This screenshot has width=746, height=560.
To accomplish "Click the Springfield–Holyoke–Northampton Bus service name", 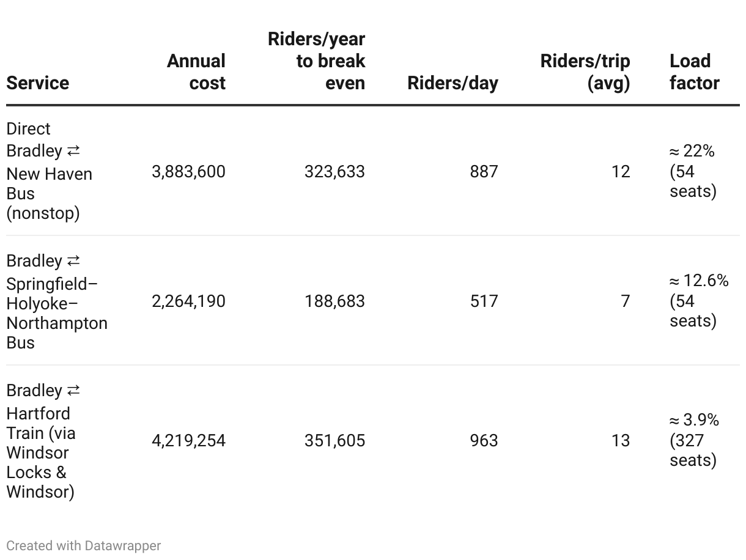I will (56, 301).
